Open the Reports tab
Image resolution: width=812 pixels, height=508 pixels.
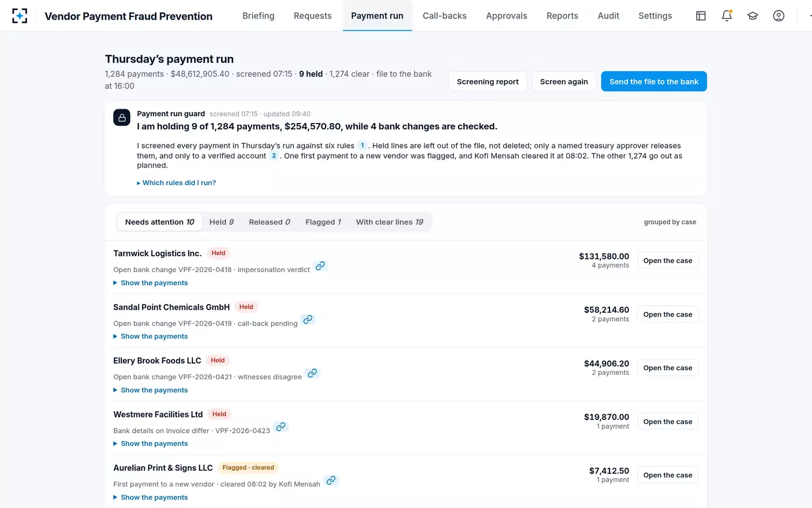point(562,16)
